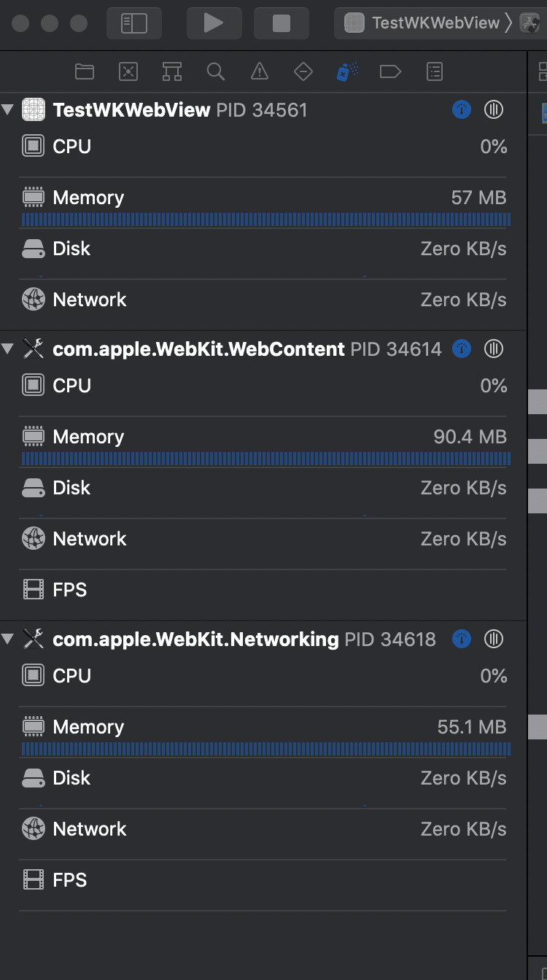Open the Test navigator diamond icon
This screenshot has width=547, height=980.
[303, 71]
